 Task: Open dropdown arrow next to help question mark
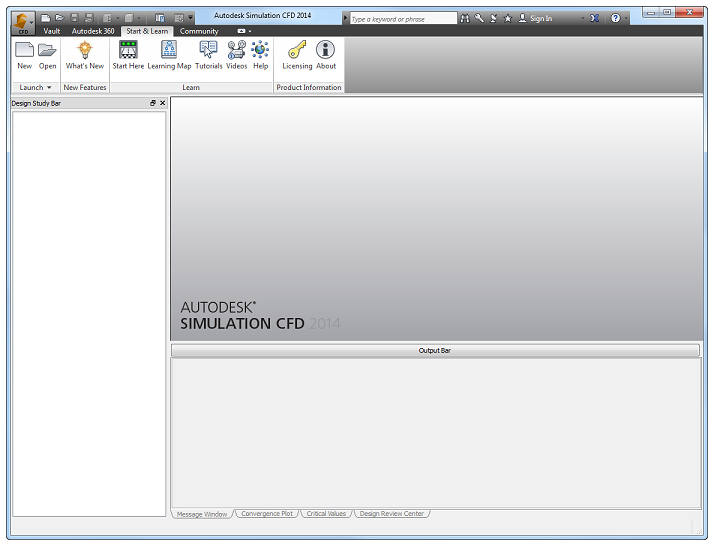[626, 18]
